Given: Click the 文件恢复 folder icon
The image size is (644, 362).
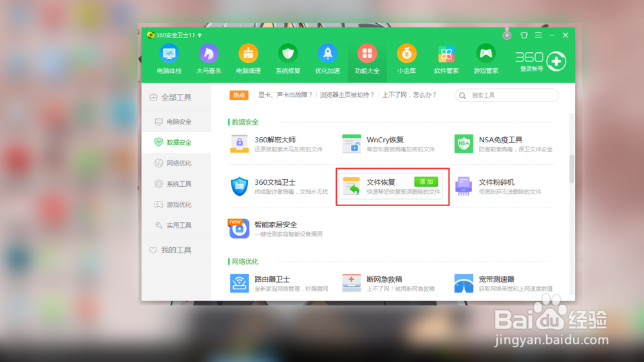Looking at the screenshot, I should [352, 186].
